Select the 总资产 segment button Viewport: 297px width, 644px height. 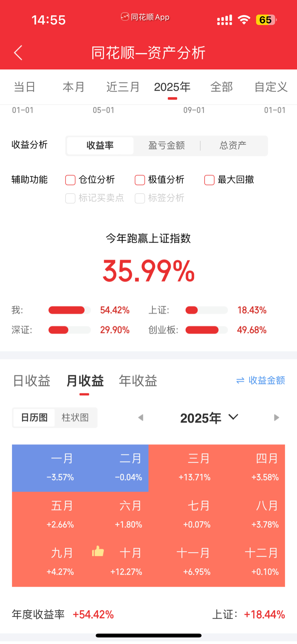click(233, 146)
